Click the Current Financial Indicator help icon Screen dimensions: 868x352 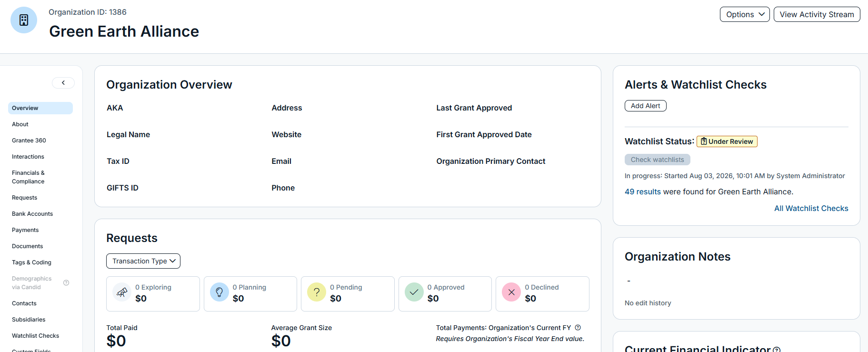click(x=777, y=350)
